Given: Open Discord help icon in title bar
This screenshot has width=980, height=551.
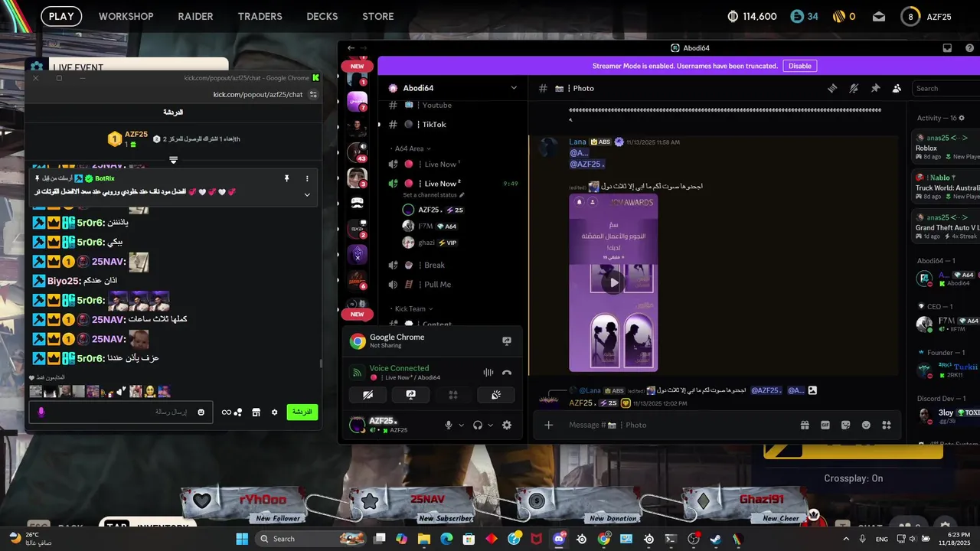Looking at the screenshot, I should (x=969, y=47).
